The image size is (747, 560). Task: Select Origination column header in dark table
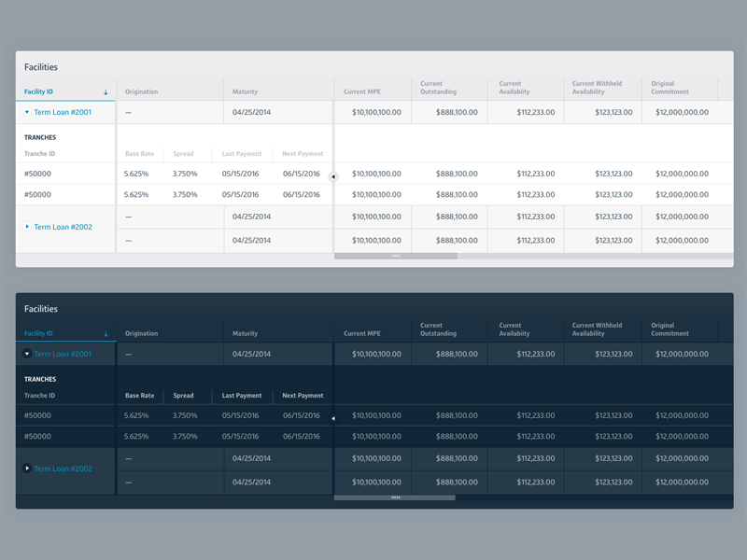[141, 333]
